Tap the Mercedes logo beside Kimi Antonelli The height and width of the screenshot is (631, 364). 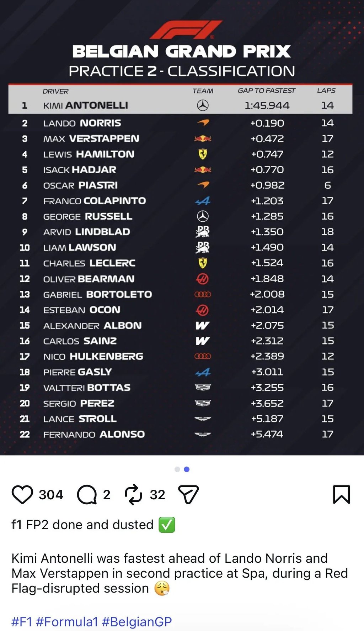tap(203, 105)
